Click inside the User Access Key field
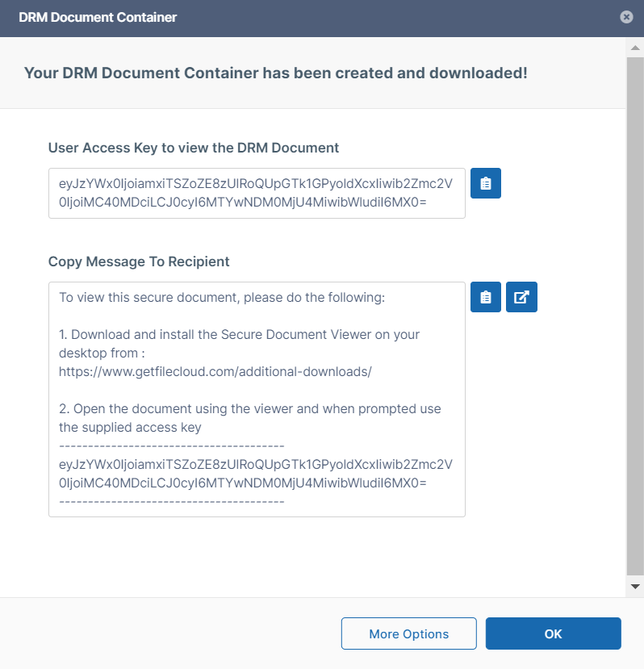644x669 pixels. (x=257, y=193)
